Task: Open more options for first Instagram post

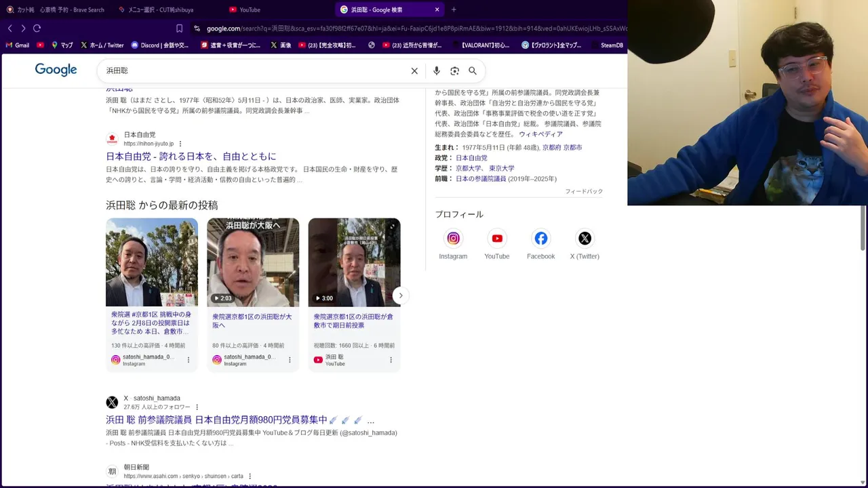Action: (189, 360)
